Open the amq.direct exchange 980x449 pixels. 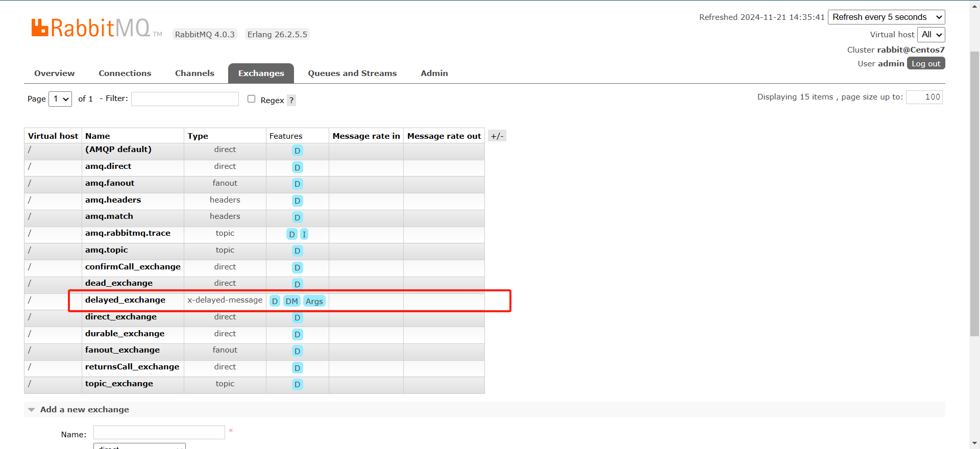click(x=108, y=166)
